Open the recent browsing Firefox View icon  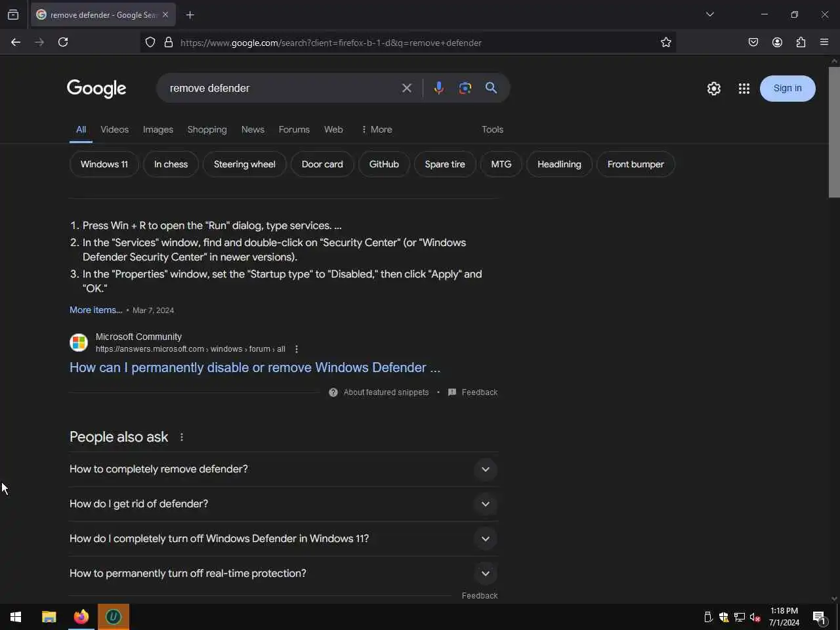point(13,14)
